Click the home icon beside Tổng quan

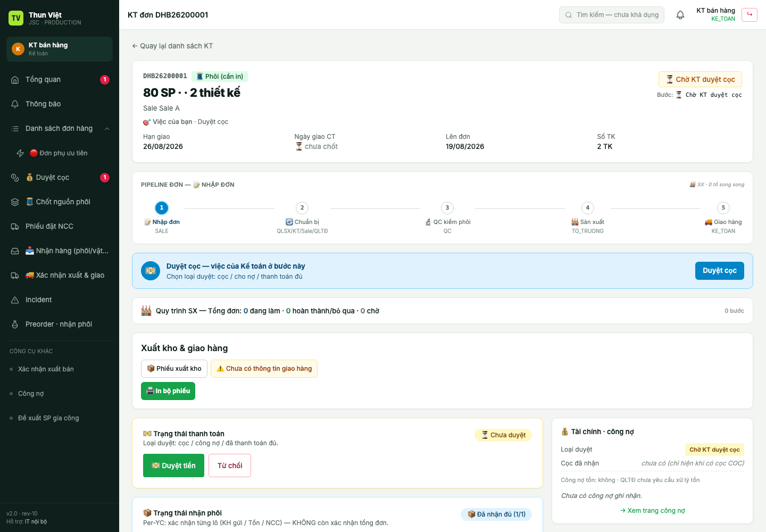15,80
